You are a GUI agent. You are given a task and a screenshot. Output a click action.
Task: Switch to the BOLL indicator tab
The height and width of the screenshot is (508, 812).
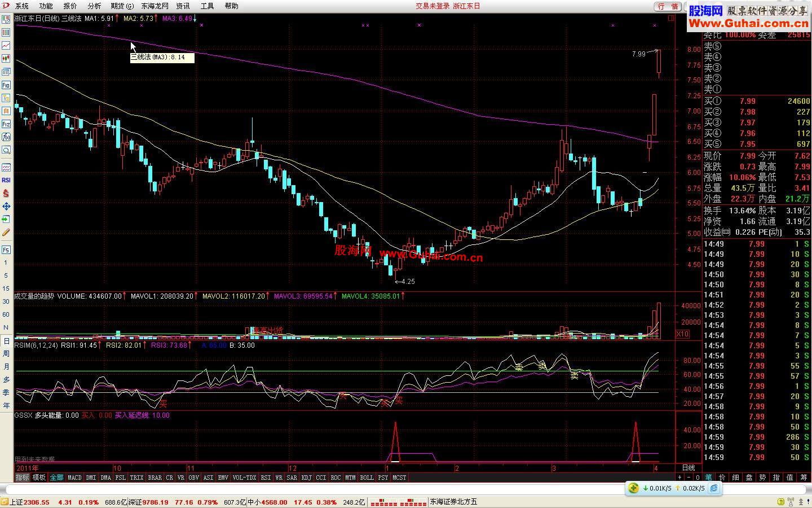tap(367, 478)
